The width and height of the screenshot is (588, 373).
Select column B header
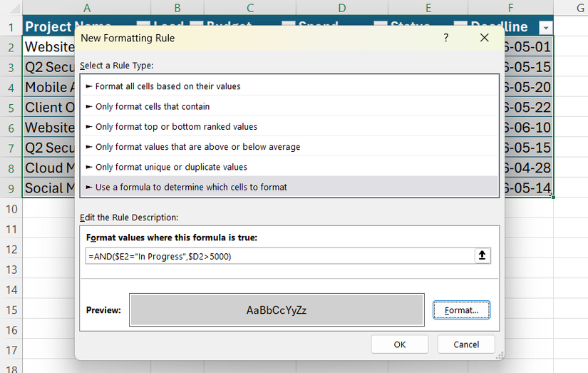point(177,8)
